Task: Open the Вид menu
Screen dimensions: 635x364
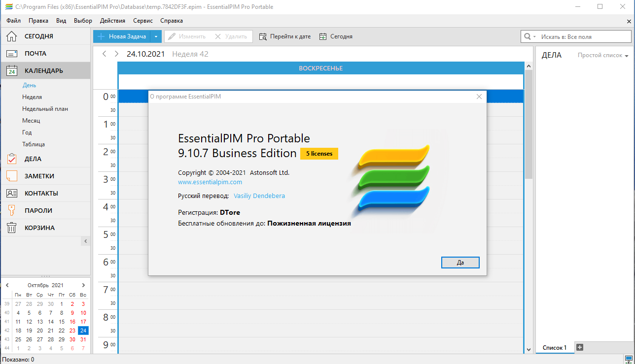Action: [x=61, y=21]
